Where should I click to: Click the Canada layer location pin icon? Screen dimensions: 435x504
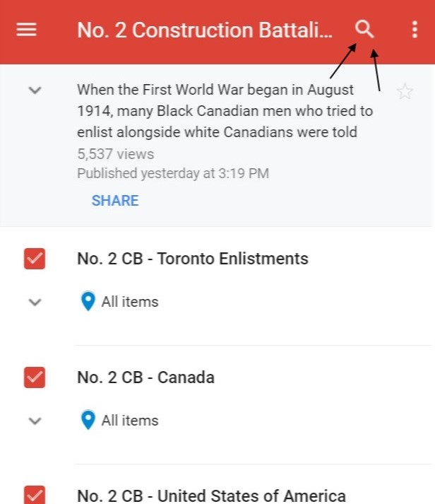pyautogui.click(x=88, y=421)
